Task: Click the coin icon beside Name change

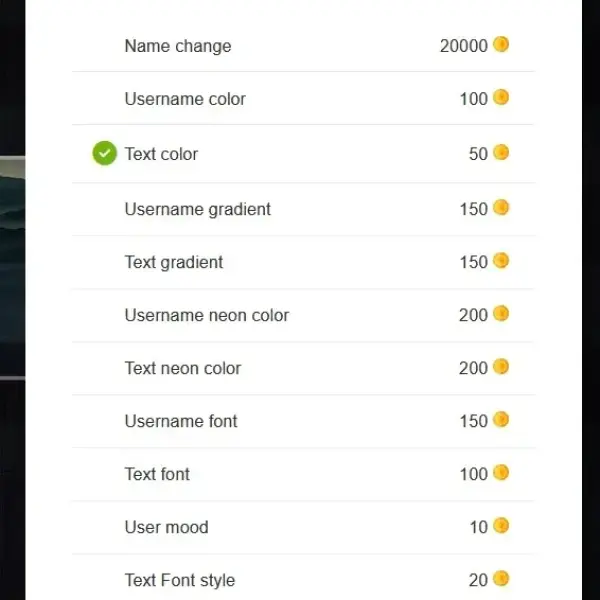Action: coord(501,44)
